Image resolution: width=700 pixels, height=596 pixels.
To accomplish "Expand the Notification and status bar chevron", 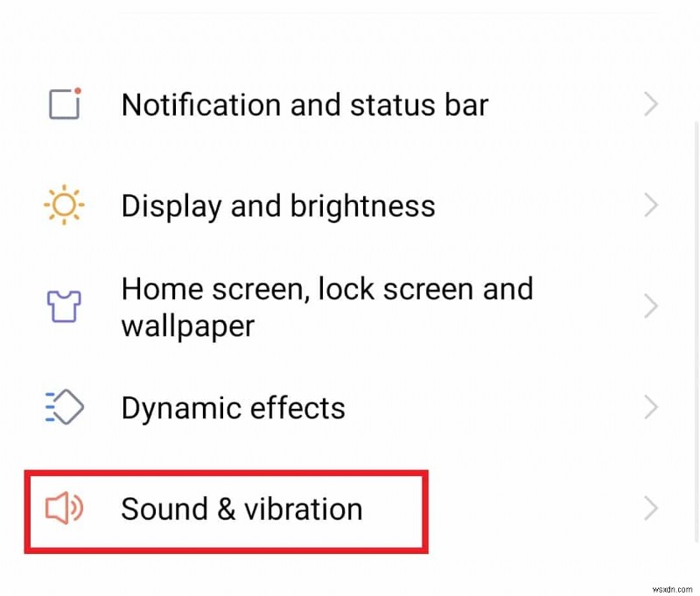I will pyautogui.click(x=650, y=104).
